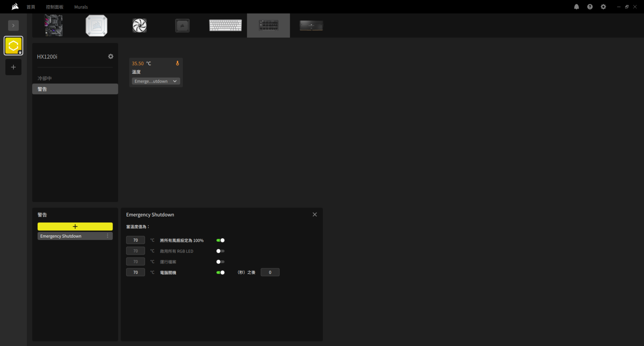Select the white keyboard device icon

tap(226, 25)
